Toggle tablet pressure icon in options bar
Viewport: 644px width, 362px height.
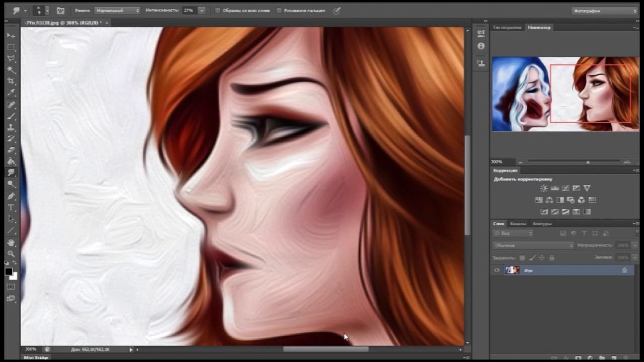coord(337,10)
